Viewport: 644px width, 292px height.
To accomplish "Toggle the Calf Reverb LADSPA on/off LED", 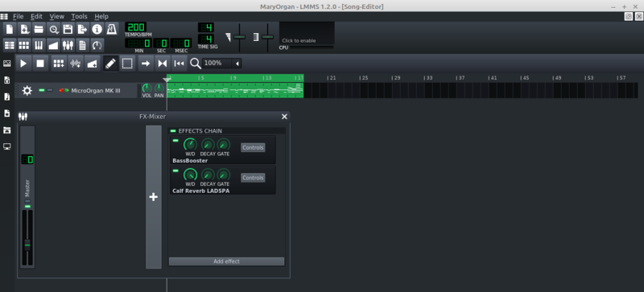I will (175, 171).
